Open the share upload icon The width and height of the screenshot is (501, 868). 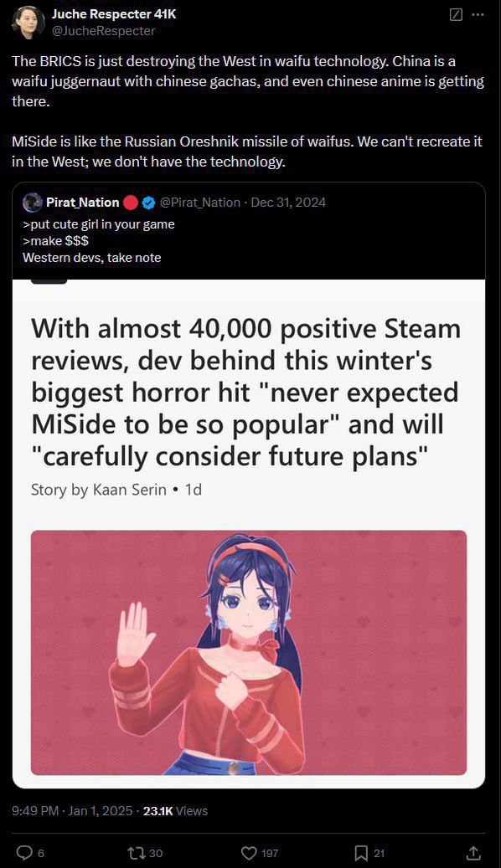[x=474, y=852]
